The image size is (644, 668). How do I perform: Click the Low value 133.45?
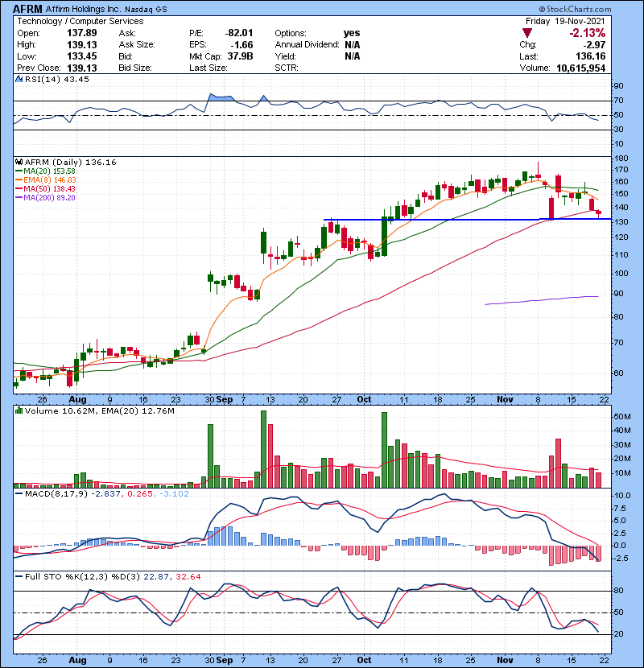[x=82, y=56]
